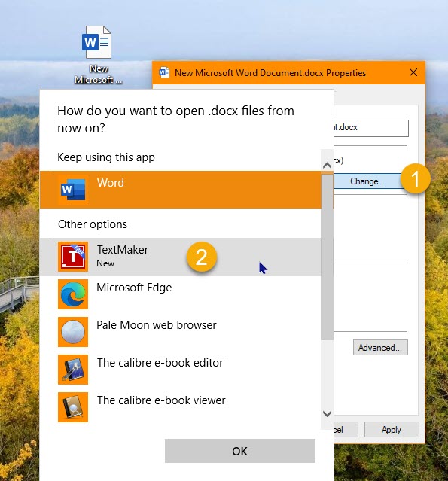Choose the calibre e-book editor icon
448x481 pixels.
[73, 370]
